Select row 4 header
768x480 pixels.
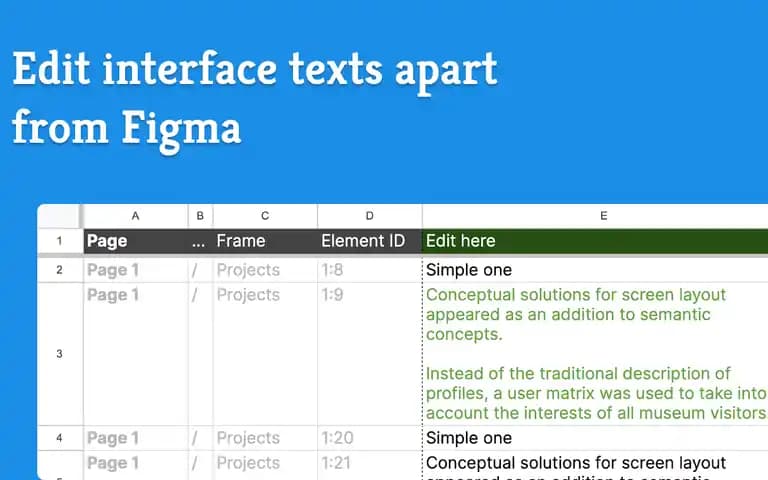59,438
